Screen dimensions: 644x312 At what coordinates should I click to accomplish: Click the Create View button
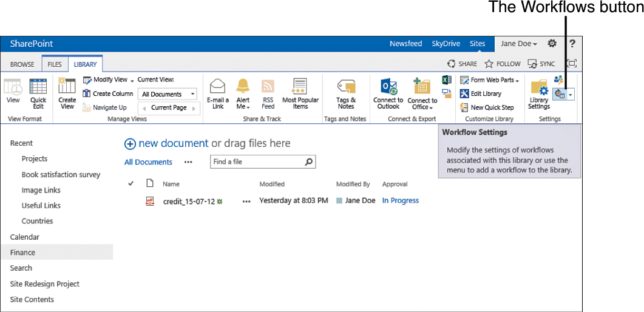67,93
